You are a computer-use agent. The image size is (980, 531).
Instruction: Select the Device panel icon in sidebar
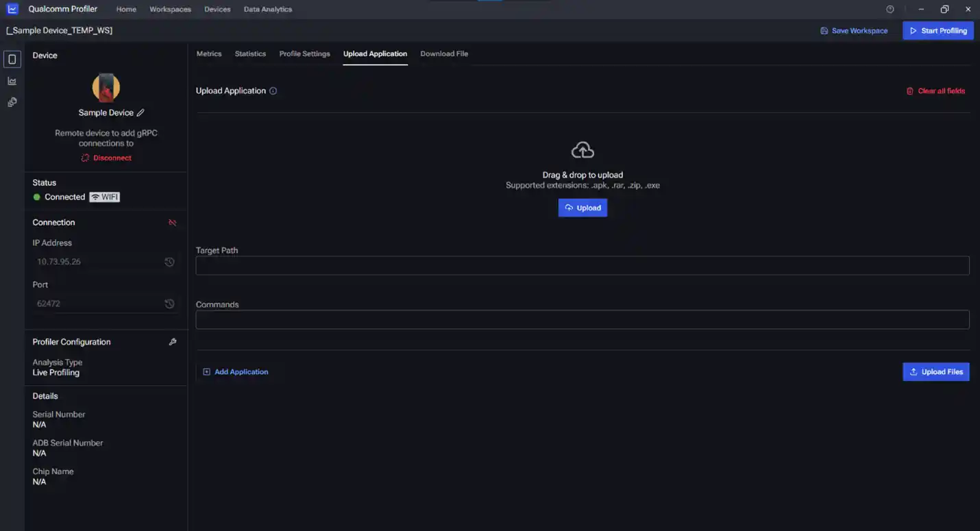12,59
